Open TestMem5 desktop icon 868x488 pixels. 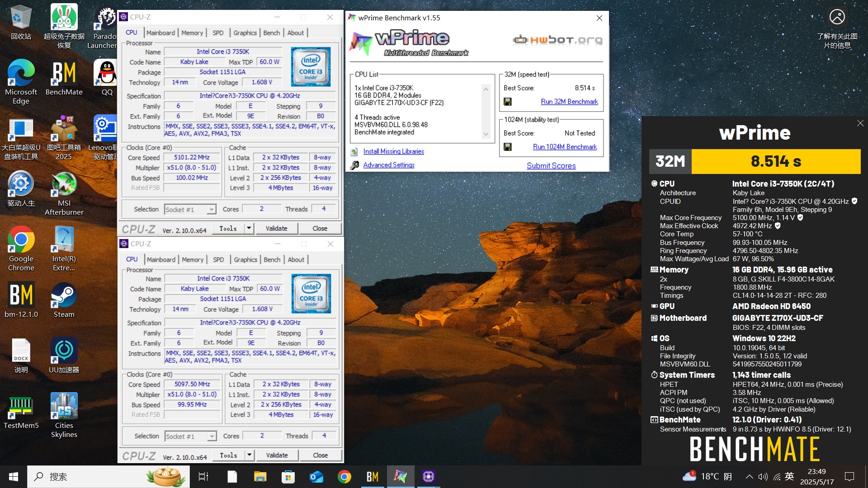pos(21,411)
